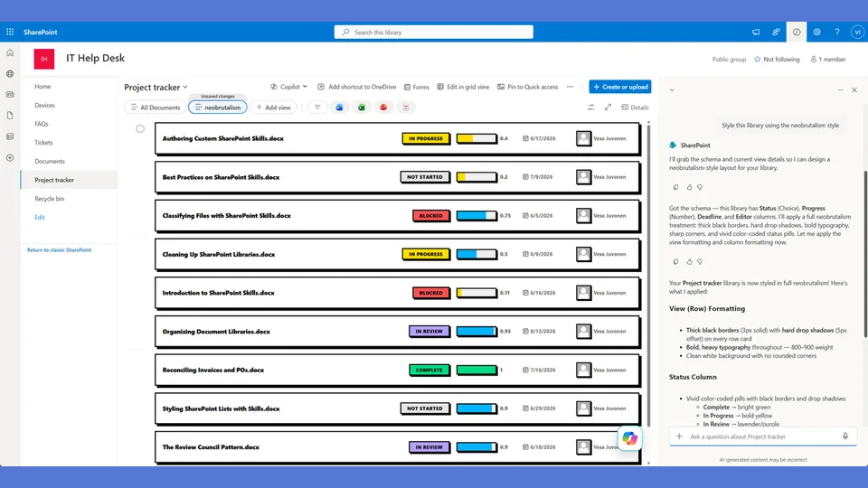Open the Create or upload menu
The image size is (868, 488).
[620, 87]
